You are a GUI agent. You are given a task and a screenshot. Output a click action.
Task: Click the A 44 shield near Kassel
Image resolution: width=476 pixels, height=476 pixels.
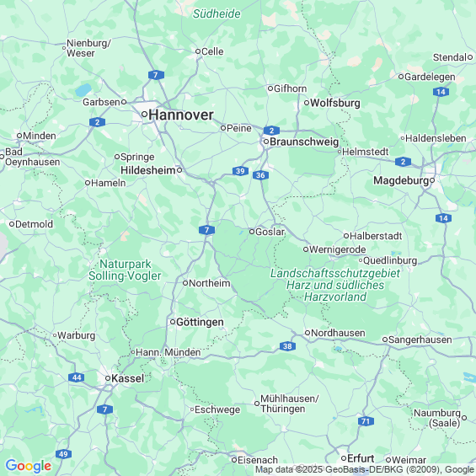click(76, 377)
